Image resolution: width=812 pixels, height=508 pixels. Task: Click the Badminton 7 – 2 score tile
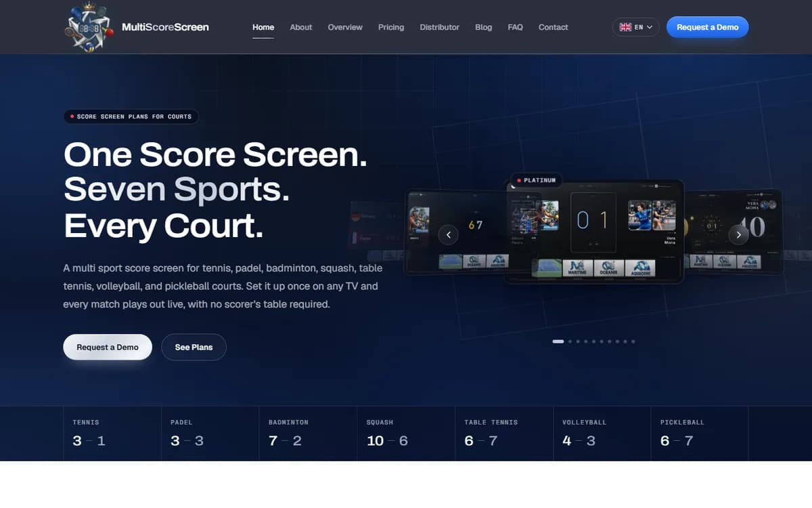[x=308, y=433]
